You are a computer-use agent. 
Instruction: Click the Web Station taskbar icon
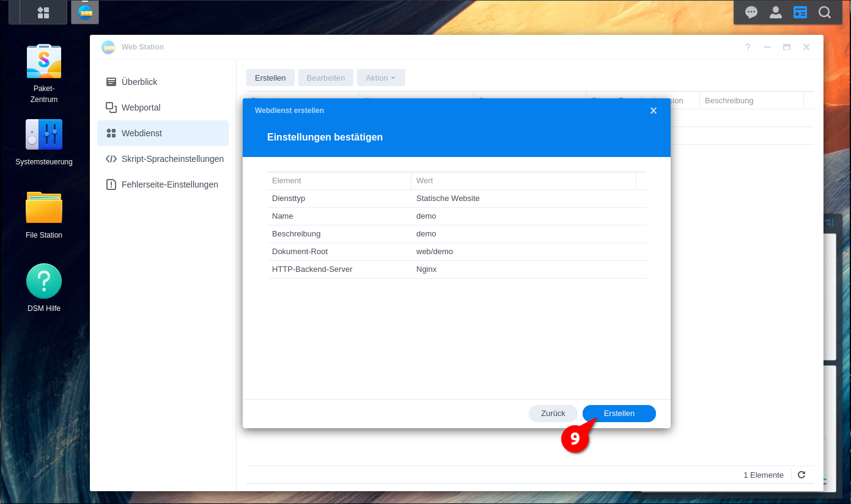(85, 12)
